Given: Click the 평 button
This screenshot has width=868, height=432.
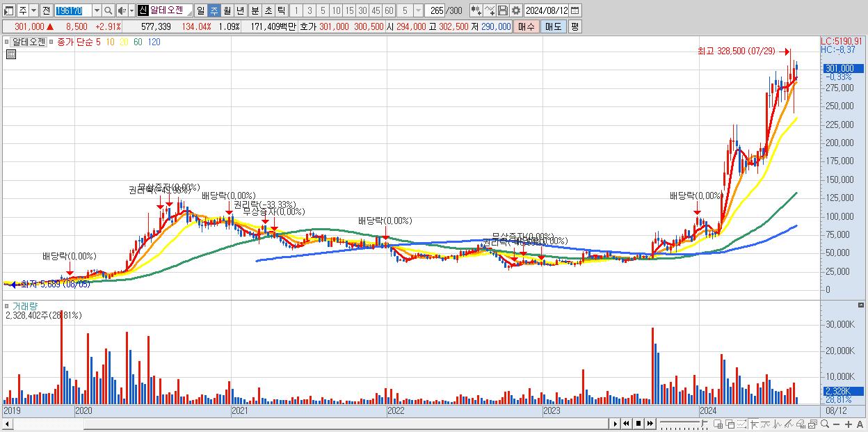Looking at the screenshot, I should click(574, 26).
